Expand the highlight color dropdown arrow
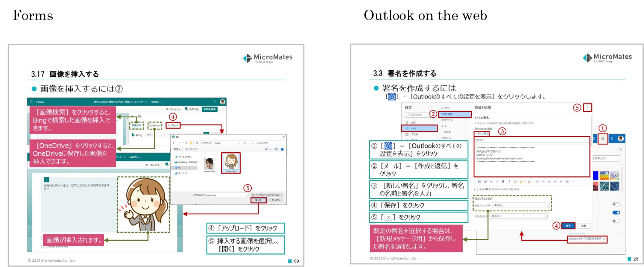Viewport: 644px width, 267px height. 524,182
